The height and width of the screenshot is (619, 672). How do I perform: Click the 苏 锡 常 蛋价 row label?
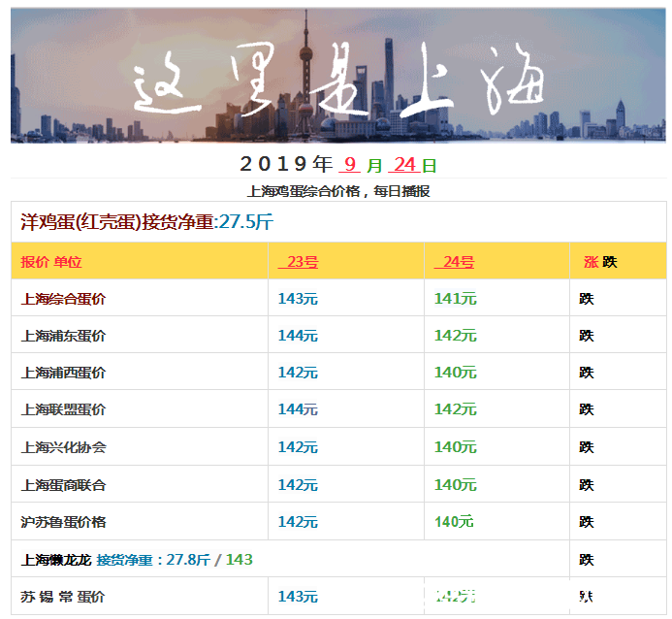tap(63, 597)
